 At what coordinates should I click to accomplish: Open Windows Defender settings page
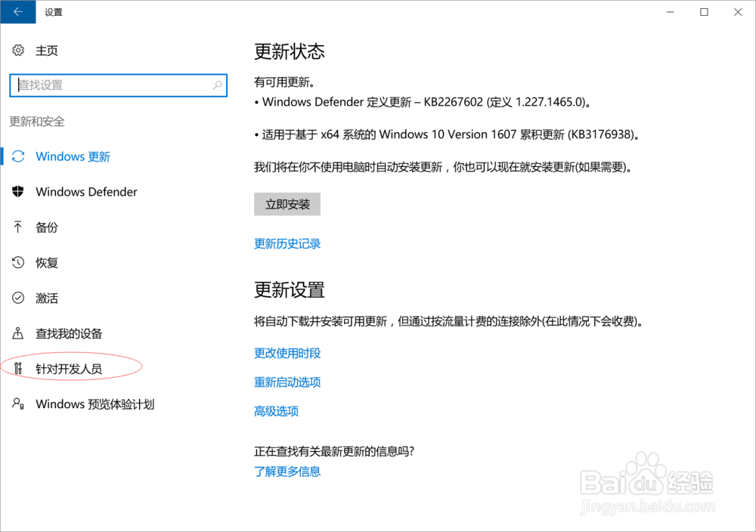[x=86, y=192]
